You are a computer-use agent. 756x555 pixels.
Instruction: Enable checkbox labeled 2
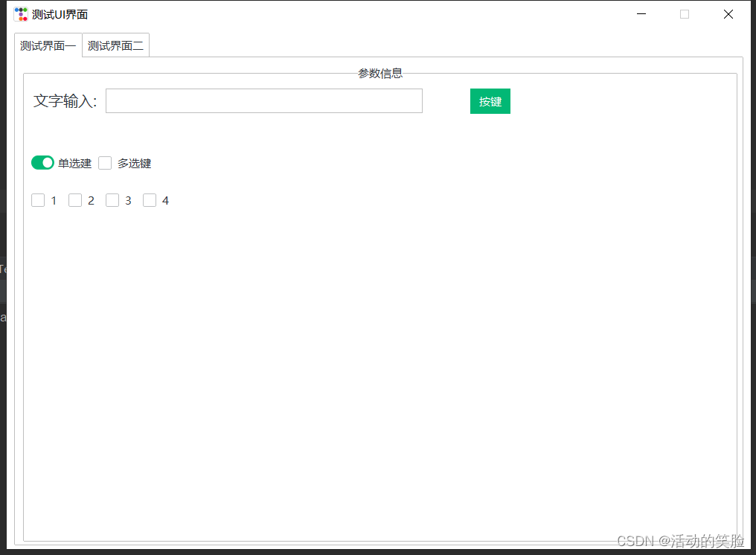(x=75, y=200)
